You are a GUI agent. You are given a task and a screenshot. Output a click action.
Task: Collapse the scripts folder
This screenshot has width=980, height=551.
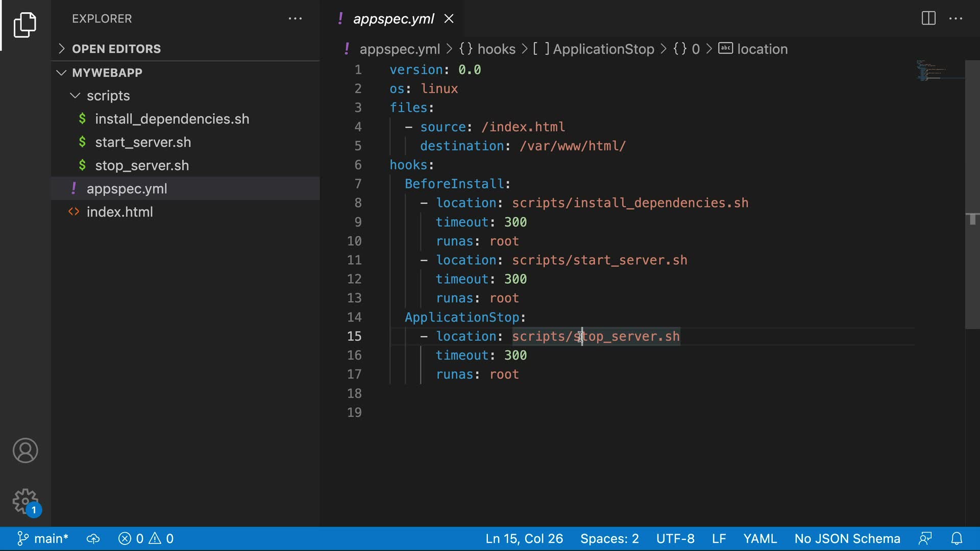[x=108, y=96]
